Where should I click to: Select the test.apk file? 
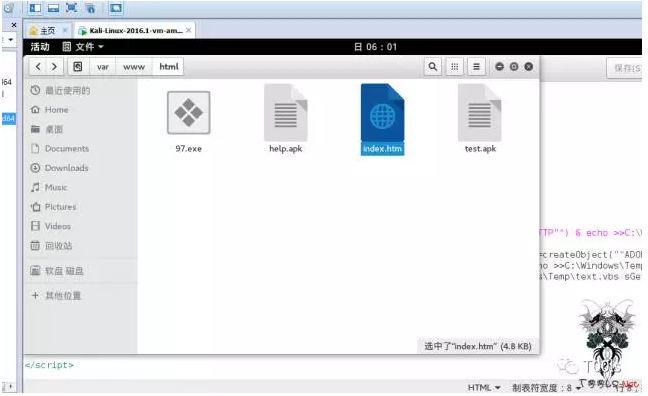pyautogui.click(x=480, y=119)
